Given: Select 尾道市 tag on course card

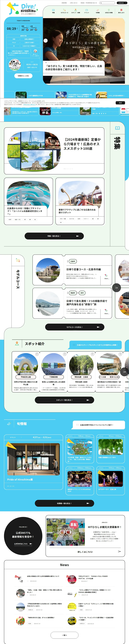Looking at the screenshot, I should (73, 293).
